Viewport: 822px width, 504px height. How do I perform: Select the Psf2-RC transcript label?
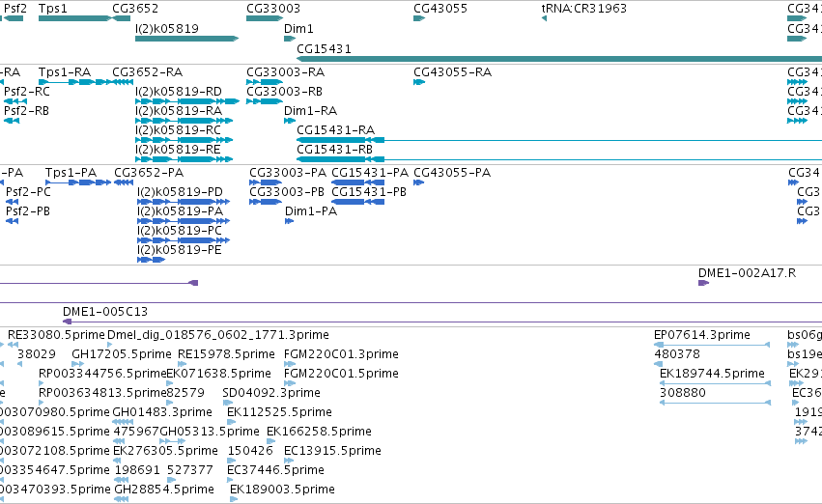[x=27, y=92]
